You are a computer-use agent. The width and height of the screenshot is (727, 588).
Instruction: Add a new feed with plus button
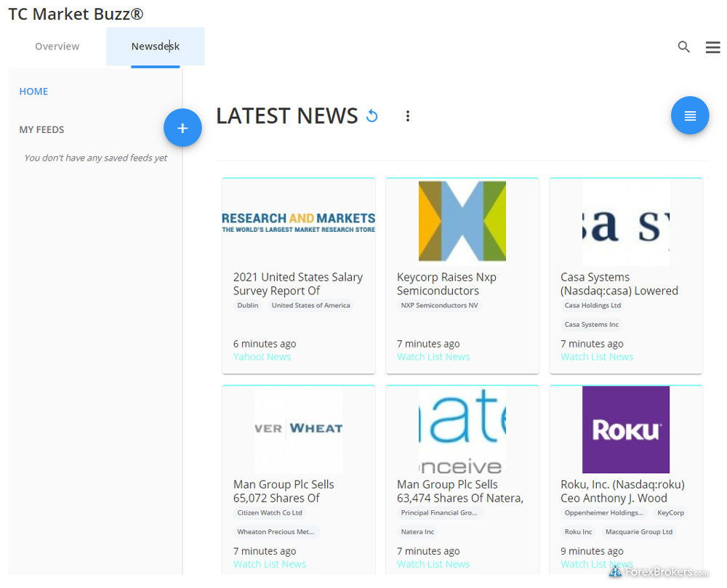182,128
